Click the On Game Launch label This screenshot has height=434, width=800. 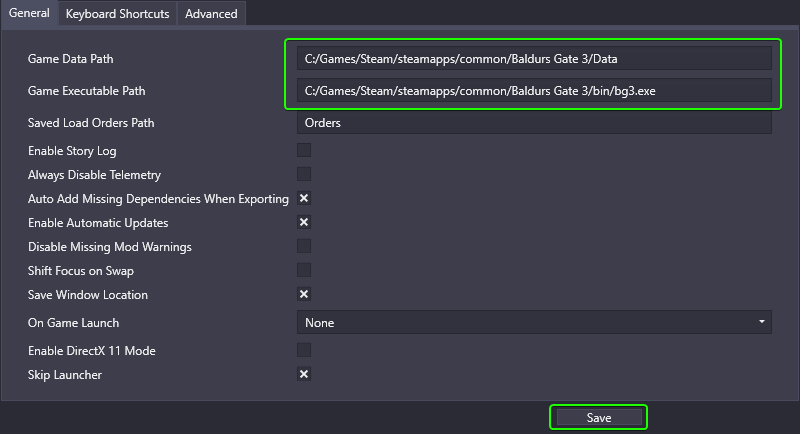click(x=73, y=323)
